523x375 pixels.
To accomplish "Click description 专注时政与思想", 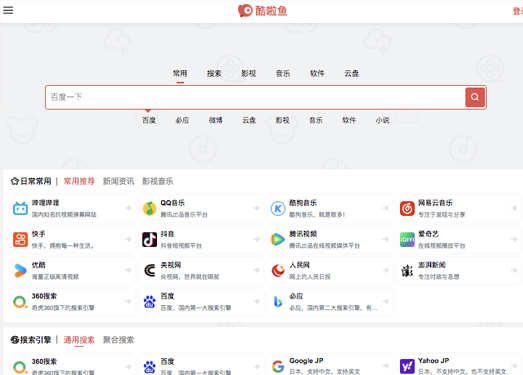I will (x=439, y=277).
